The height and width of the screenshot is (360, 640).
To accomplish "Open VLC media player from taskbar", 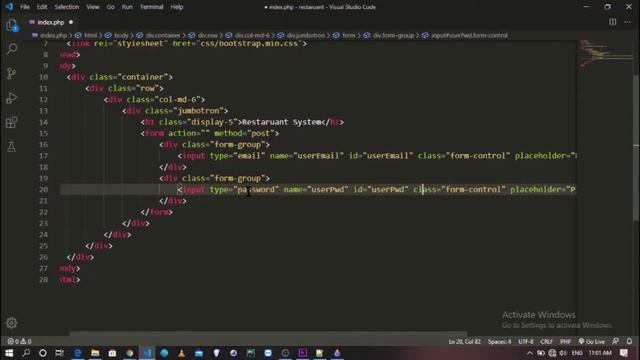I will click(181, 353).
